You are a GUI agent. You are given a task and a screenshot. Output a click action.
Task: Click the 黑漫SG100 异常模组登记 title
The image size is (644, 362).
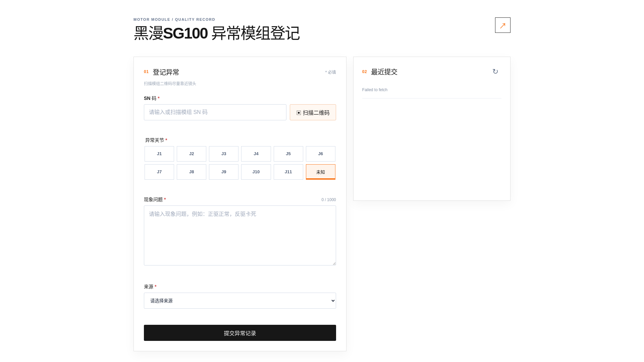(x=217, y=33)
